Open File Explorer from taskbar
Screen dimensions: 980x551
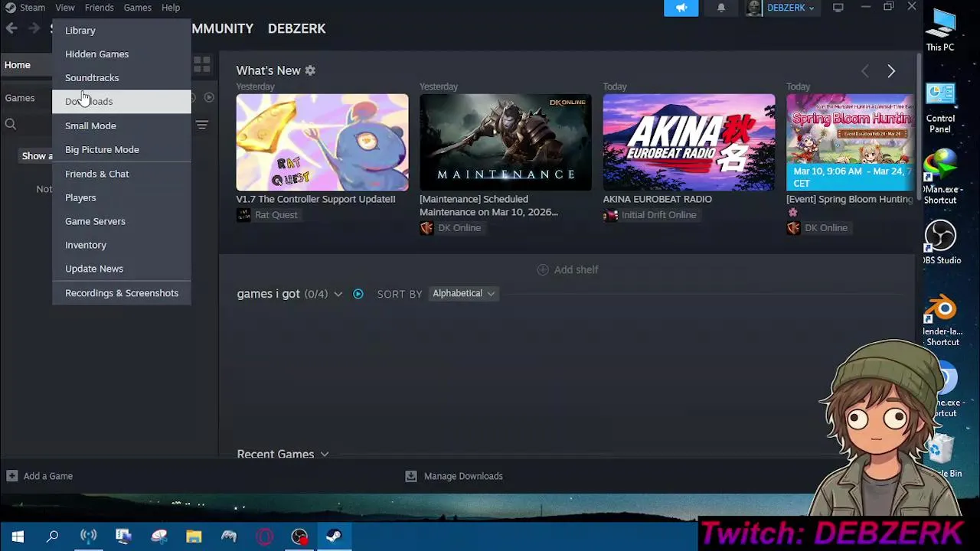point(194,536)
